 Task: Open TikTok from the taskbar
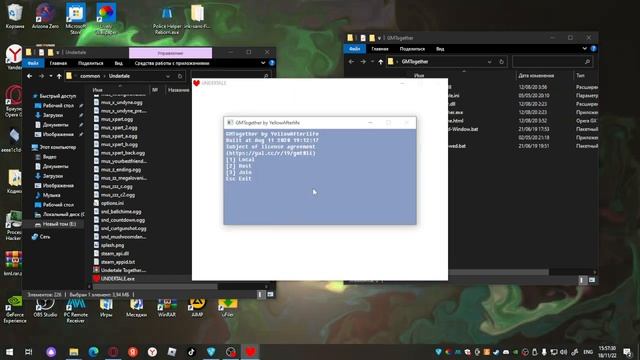pos(191,352)
